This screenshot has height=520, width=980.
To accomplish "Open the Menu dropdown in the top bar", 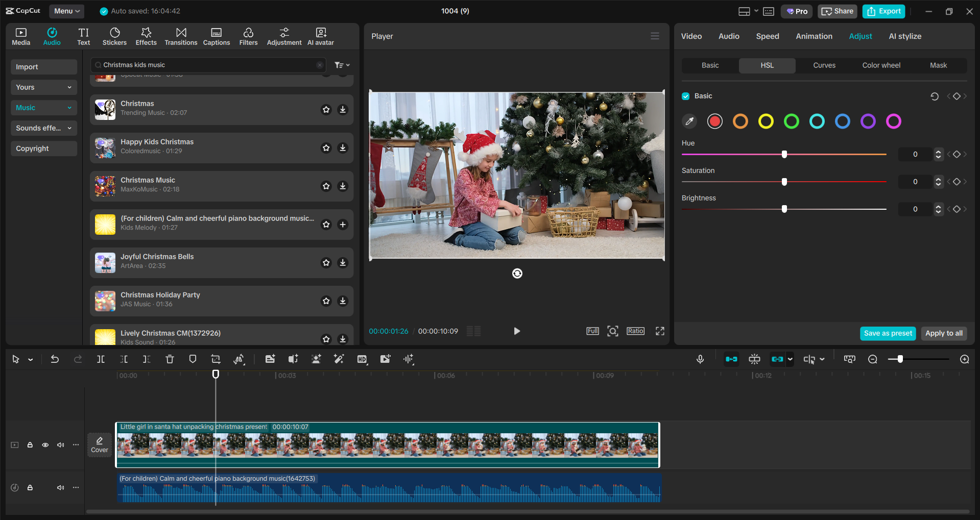I will [66, 11].
